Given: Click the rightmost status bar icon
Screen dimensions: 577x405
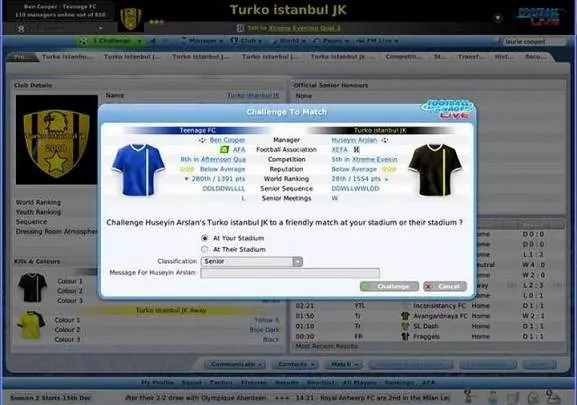Looking at the screenshot, I should pyautogui.click(x=552, y=397).
